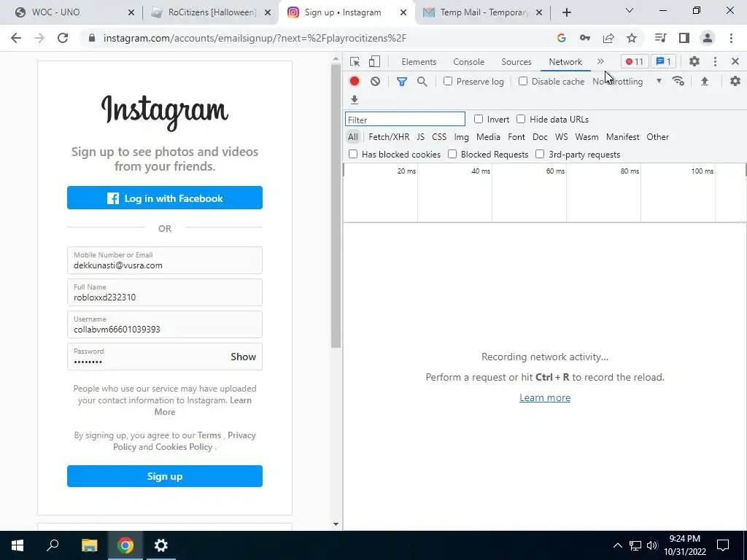Image resolution: width=747 pixels, height=560 pixels.
Task: Switch to RoCitizens browser tab
Action: (209, 12)
